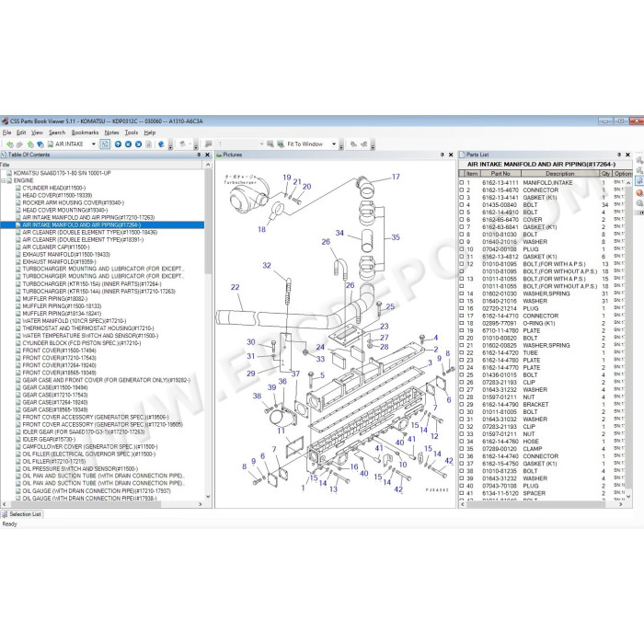644x644 pixels.
Task: Open the Fit To Window zoom dropdown
Action: coord(334,144)
